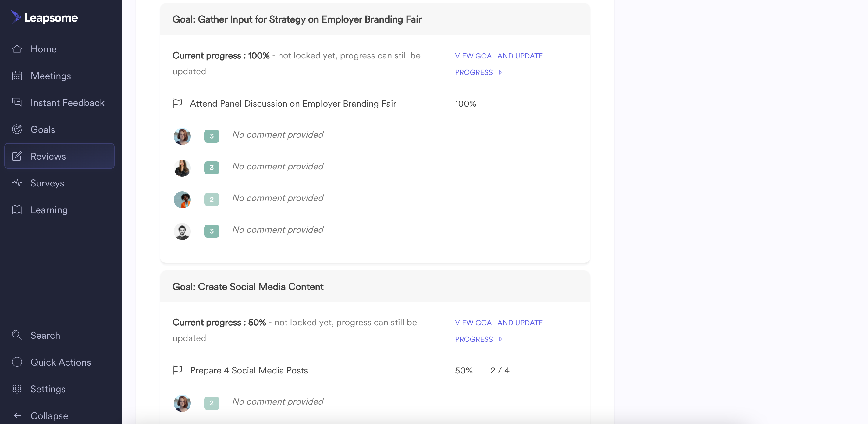868x424 pixels.
Task: Click the '100%' key result value
Action: coord(465,103)
